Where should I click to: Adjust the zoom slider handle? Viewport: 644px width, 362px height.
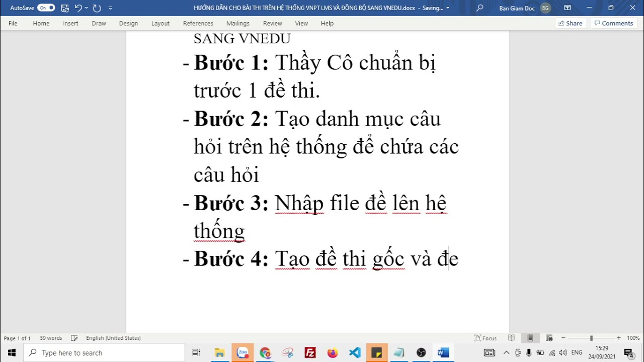pyautogui.click(x=591, y=338)
